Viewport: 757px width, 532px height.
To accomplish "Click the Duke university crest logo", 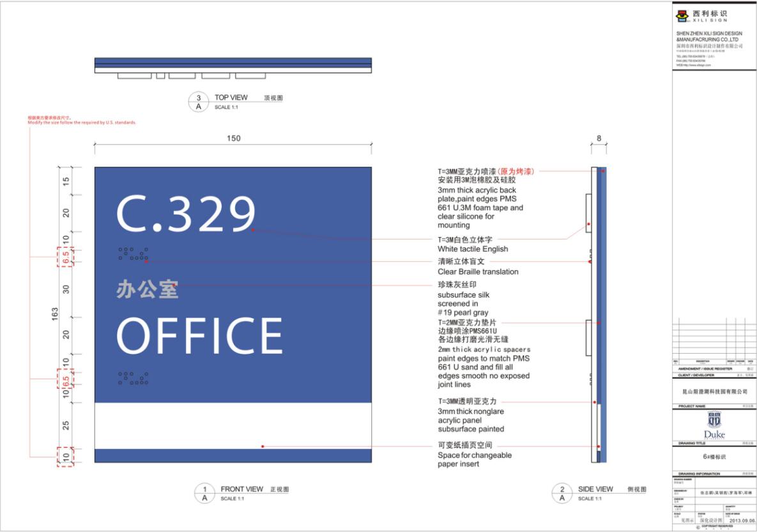I will pyautogui.click(x=715, y=424).
